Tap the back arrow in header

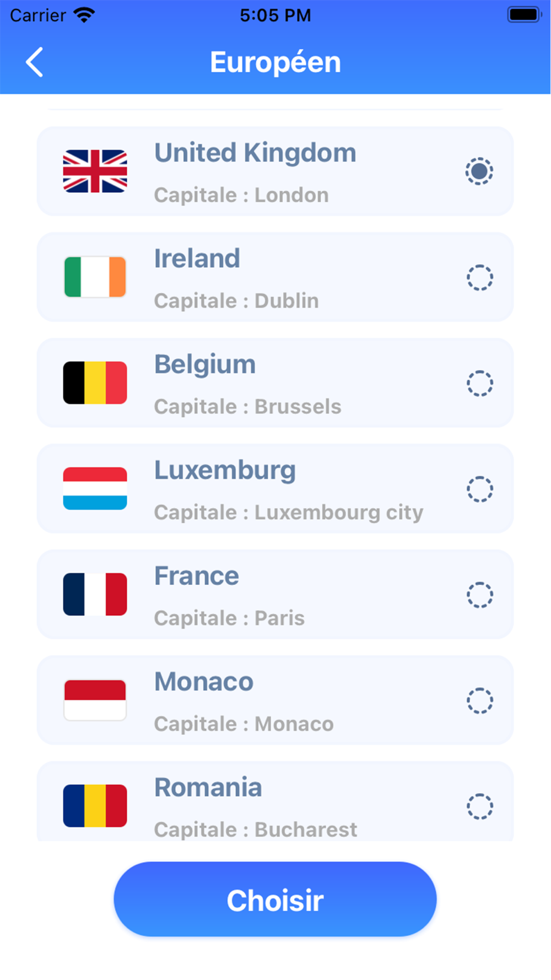[x=34, y=62]
